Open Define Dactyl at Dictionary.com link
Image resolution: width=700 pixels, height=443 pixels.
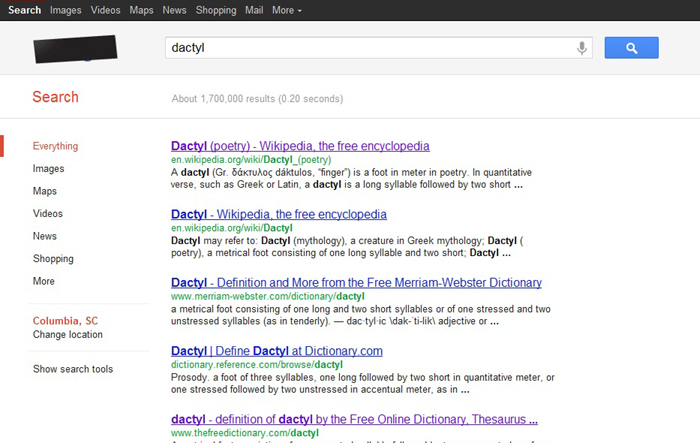click(277, 351)
